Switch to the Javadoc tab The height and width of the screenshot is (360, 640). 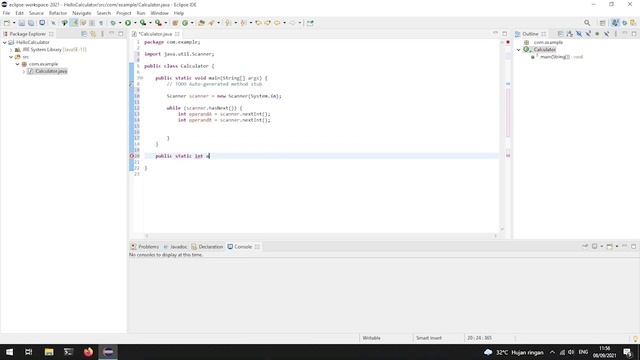tap(175, 247)
